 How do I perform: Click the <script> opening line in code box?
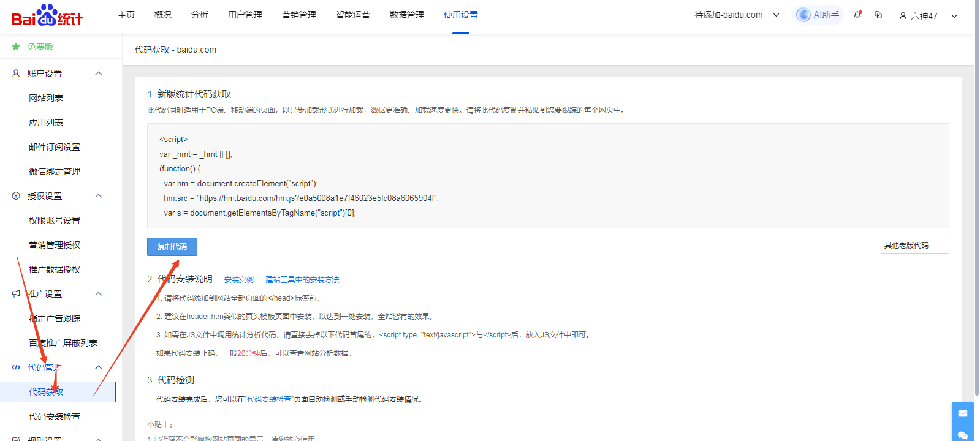(x=173, y=140)
